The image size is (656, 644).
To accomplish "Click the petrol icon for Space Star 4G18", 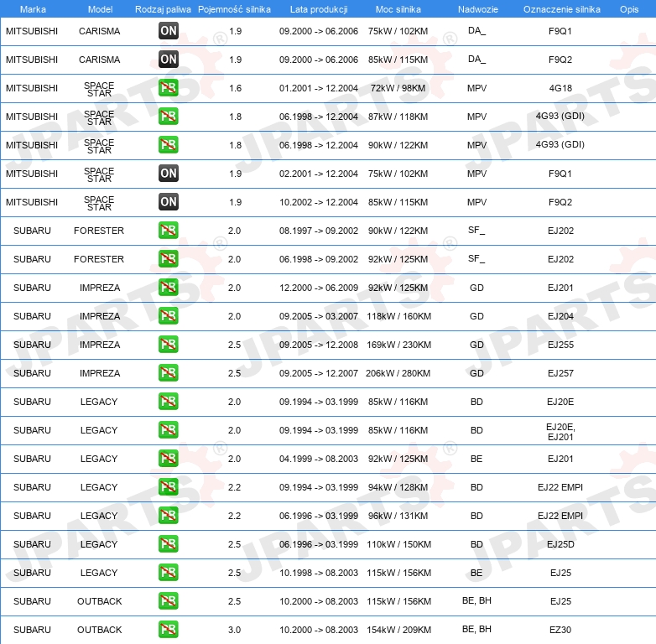I will (x=168, y=88).
